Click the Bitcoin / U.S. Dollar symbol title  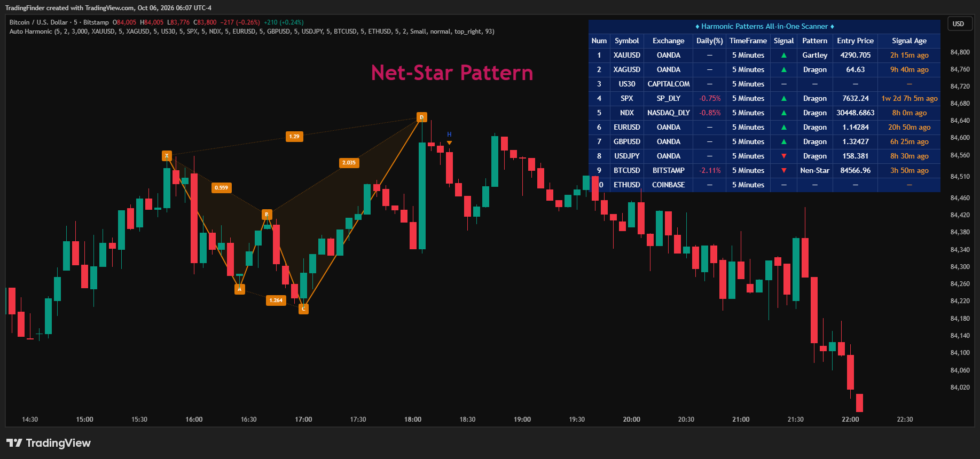[59, 22]
